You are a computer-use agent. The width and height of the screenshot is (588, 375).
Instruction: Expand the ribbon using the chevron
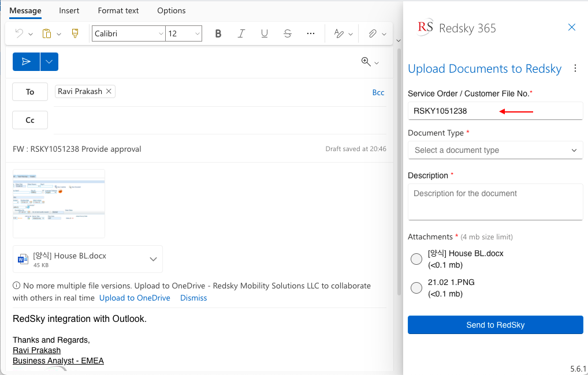pyautogui.click(x=399, y=40)
